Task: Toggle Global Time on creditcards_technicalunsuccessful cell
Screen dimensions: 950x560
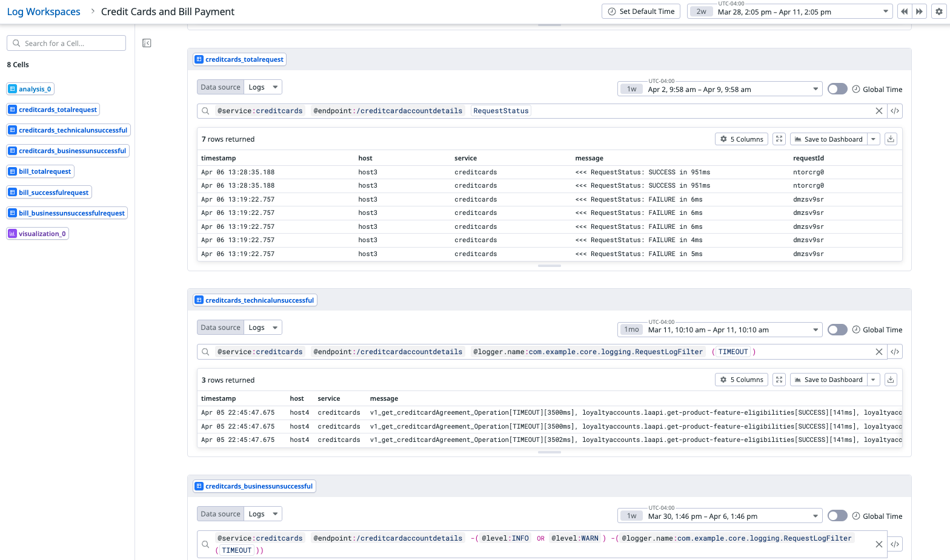Action: (837, 330)
